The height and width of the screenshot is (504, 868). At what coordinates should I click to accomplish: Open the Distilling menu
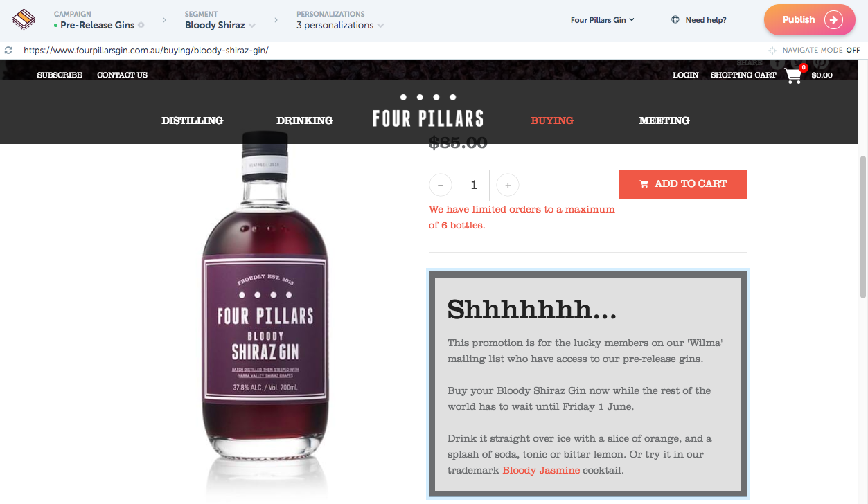[x=193, y=120]
